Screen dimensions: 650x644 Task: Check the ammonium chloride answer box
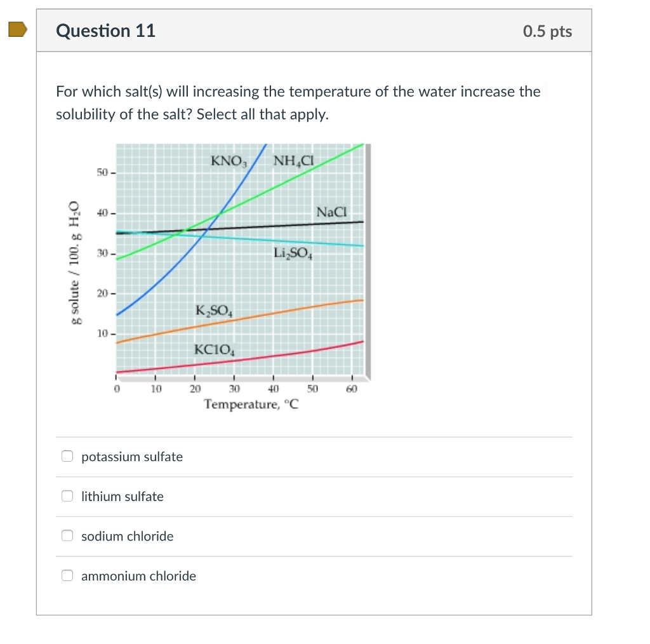point(67,575)
